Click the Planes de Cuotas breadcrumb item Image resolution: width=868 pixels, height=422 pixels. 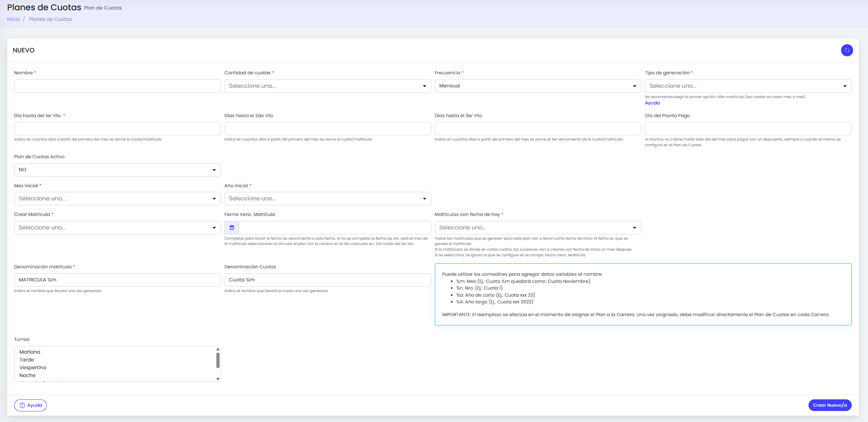pyautogui.click(x=50, y=19)
